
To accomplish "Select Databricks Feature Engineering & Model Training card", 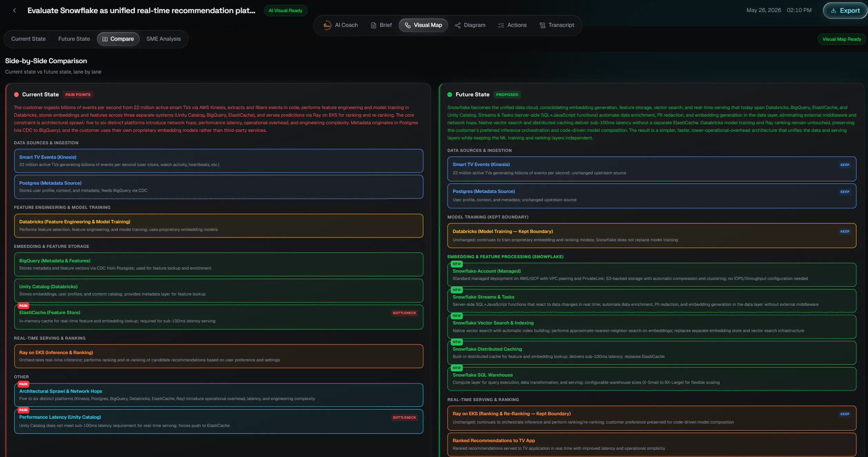I will (x=219, y=226).
